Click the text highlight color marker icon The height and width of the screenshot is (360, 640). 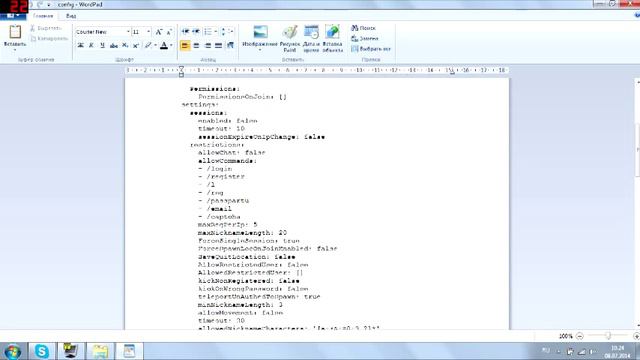[148, 45]
